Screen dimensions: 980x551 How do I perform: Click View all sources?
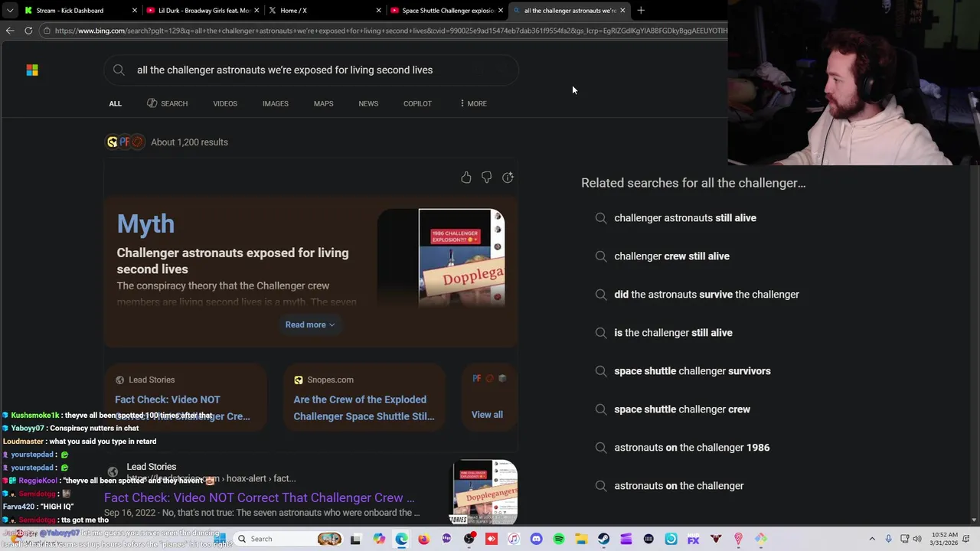(x=487, y=415)
